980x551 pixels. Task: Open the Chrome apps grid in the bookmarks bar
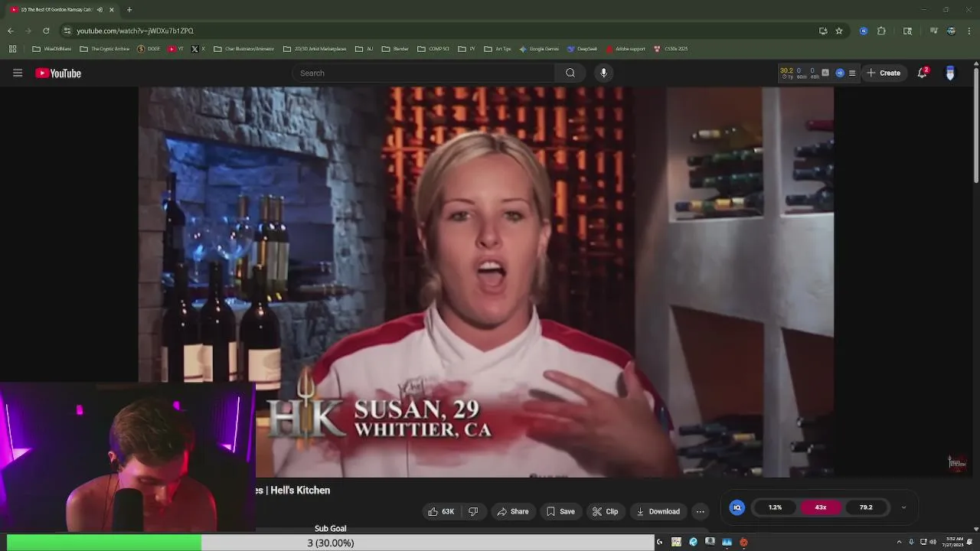pyautogui.click(x=12, y=49)
